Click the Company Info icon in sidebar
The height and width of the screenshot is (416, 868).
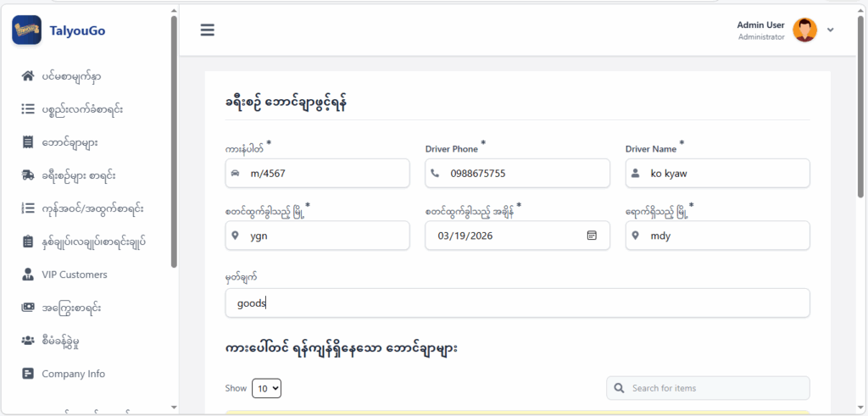27,374
